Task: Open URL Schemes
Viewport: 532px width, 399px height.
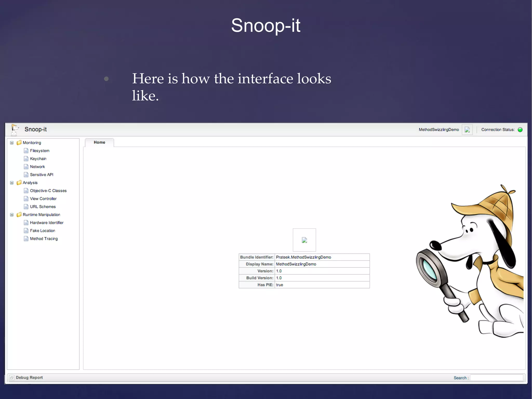Action: pos(43,207)
